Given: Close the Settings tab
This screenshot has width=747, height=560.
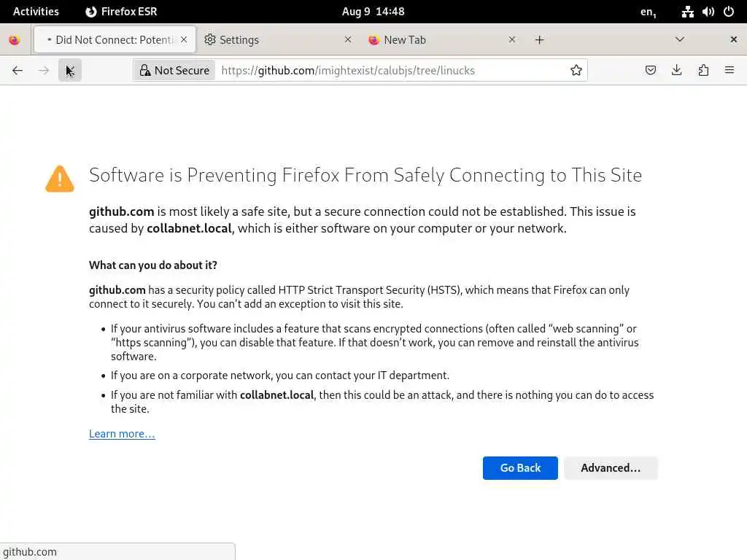Looking at the screenshot, I should [x=347, y=40].
